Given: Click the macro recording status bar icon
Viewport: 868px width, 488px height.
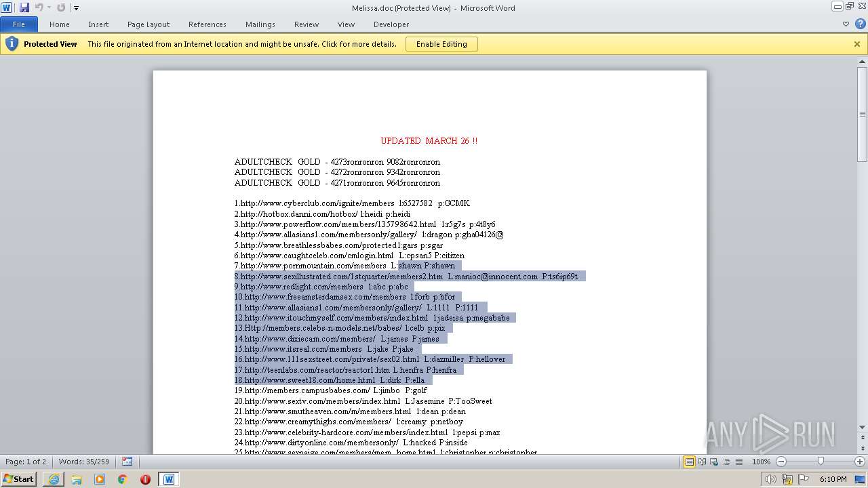Looking at the screenshot, I should pyautogui.click(x=127, y=462).
